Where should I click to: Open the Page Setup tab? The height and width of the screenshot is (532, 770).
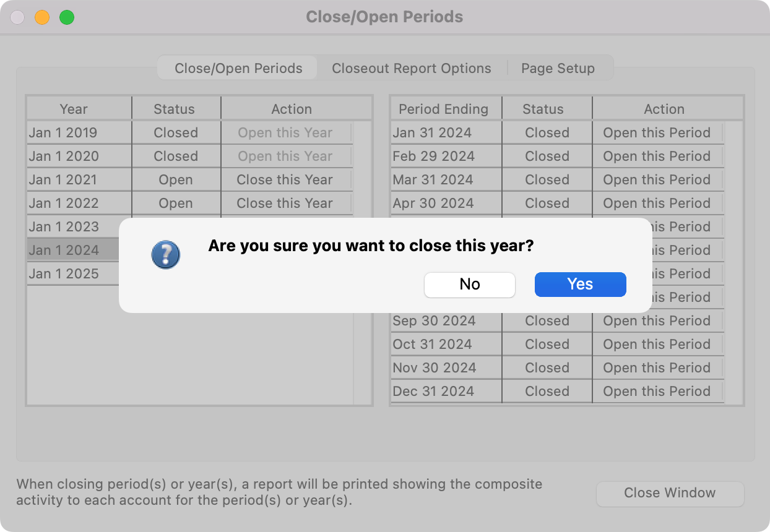coord(558,68)
